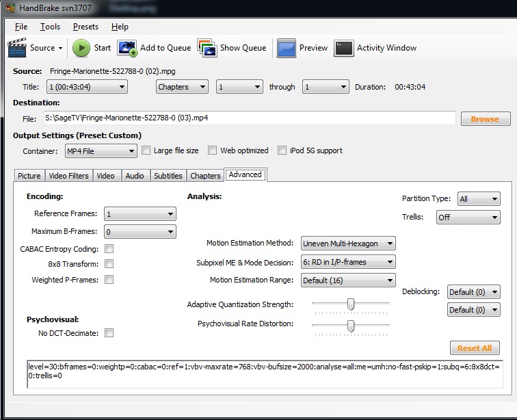The image size is (517, 420).
Task: Open the Title dropdown
Action: [87, 87]
